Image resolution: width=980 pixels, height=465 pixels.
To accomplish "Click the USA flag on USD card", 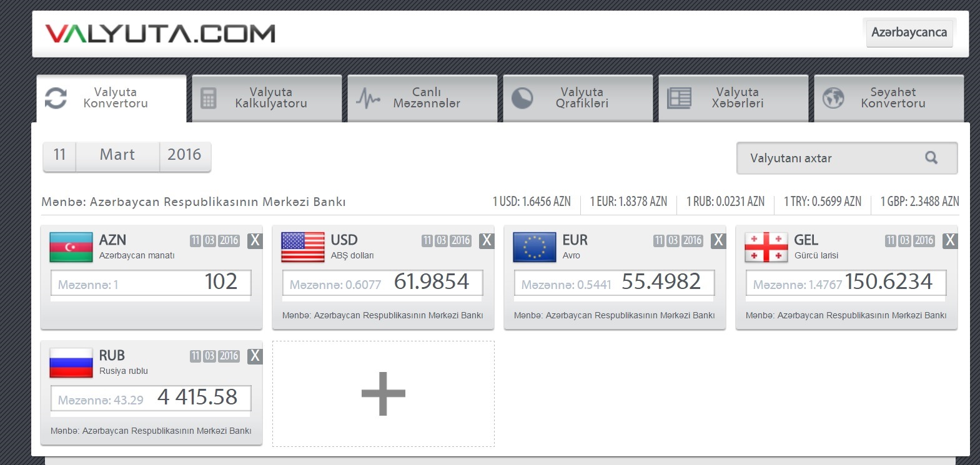I will (303, 247).
